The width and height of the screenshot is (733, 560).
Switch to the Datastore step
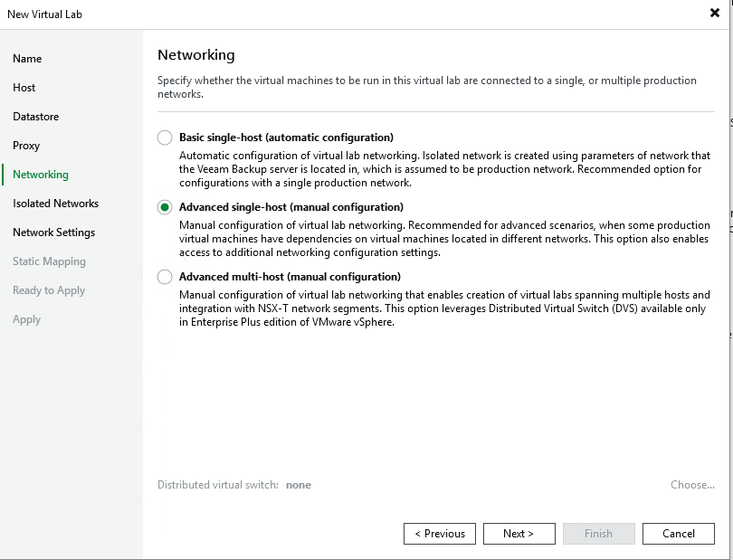pos(35,117)
